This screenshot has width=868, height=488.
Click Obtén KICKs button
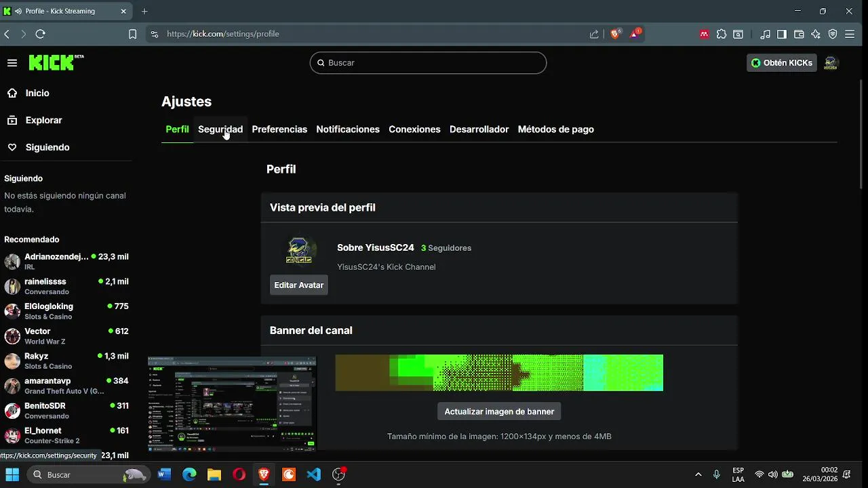click(781, 63)
